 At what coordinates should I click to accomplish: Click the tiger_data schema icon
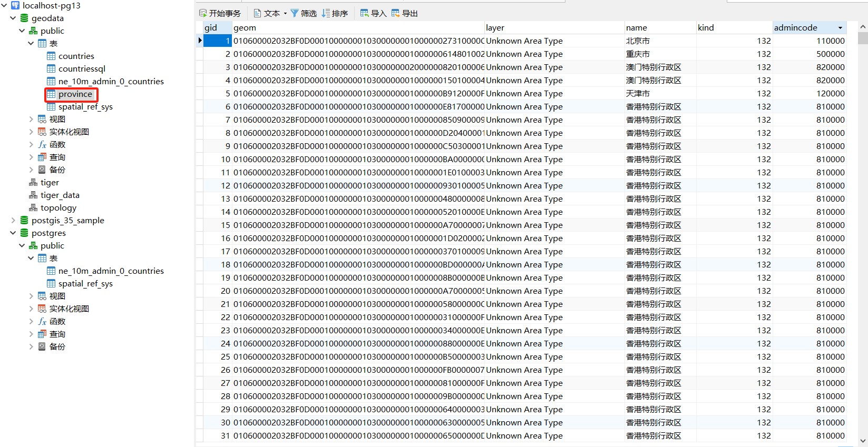coord(33,195)
